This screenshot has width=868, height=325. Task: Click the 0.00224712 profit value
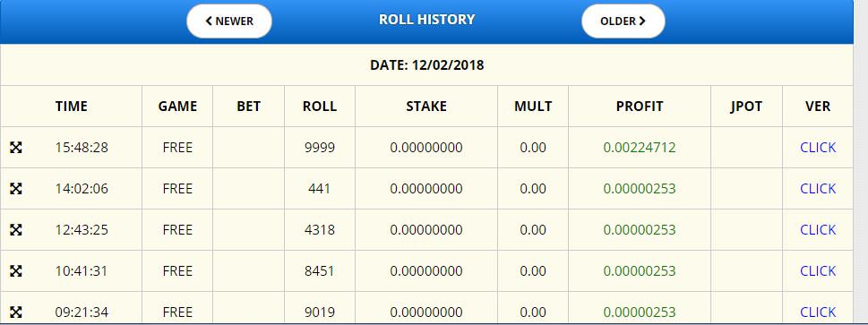click(640, 148)
